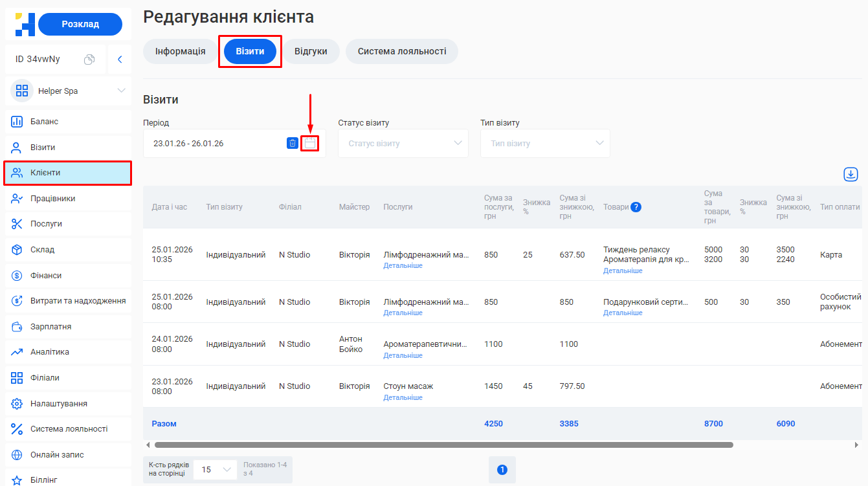Viewport: 868px width, 486px height.
Task: Open the Система лояльності tab
Action: pyautogui.click(x=401, y=51)
